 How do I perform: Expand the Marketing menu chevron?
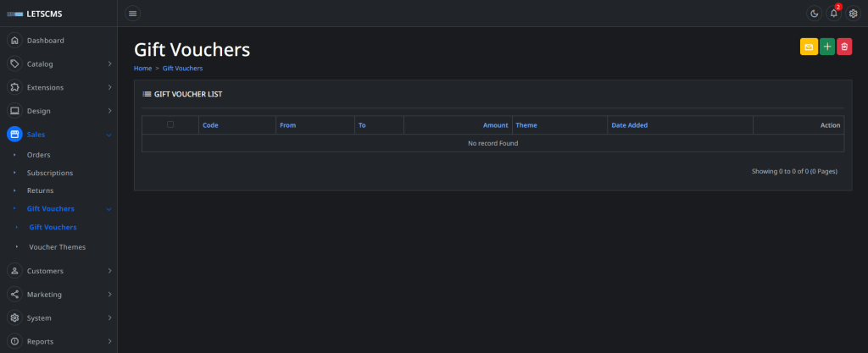(x=109, y=295)
